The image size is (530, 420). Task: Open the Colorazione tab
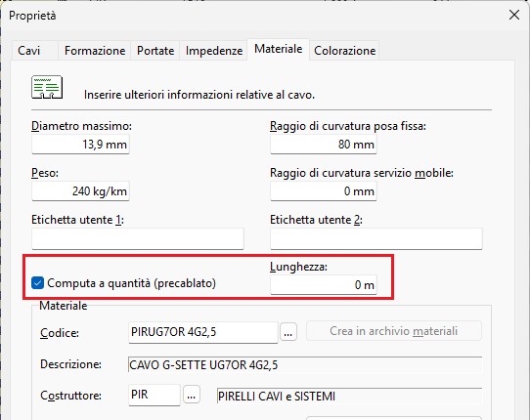344,51
